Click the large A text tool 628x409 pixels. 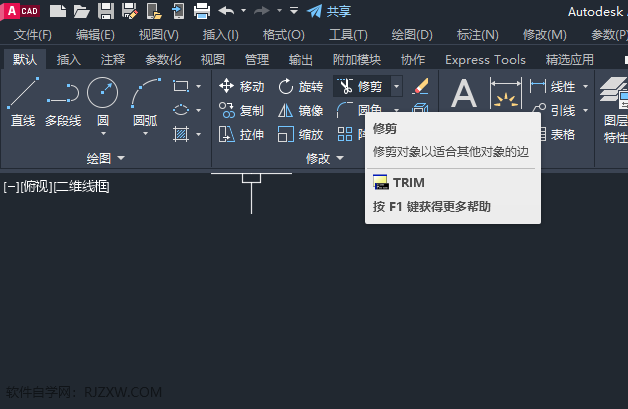coord(464,93)
